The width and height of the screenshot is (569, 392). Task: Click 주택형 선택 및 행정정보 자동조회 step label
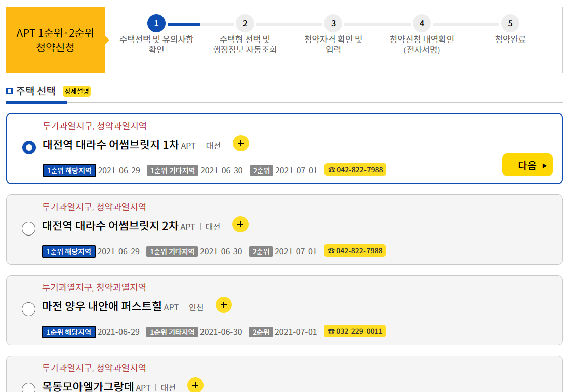pos(245,44)
